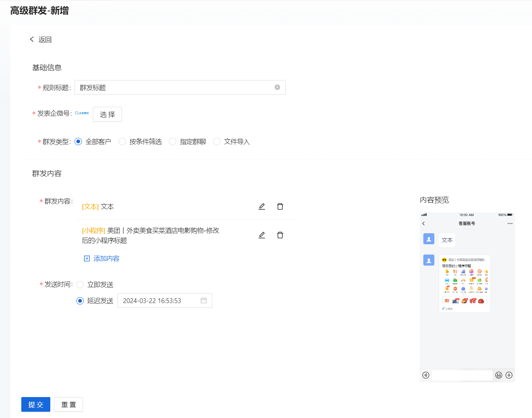Screen dimensions: 532x418
Task: Focus the 规则标题 input field
Action: point(180,87)
